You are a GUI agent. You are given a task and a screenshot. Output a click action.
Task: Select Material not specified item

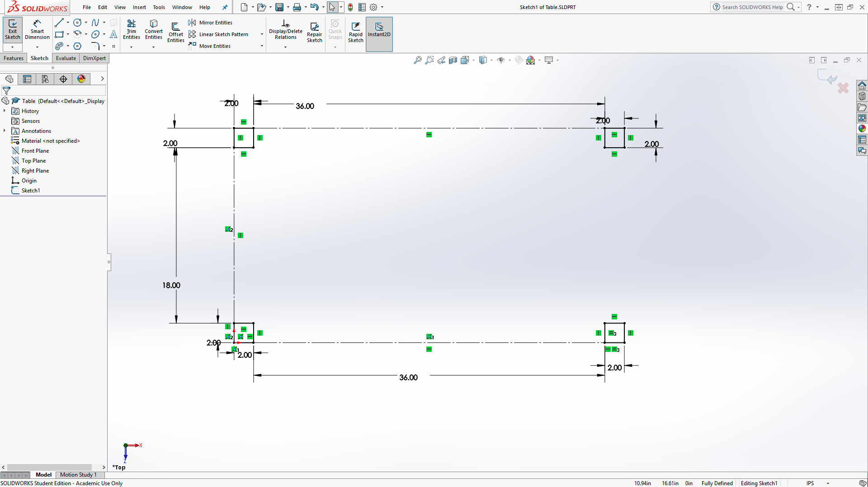pos(51,141)
